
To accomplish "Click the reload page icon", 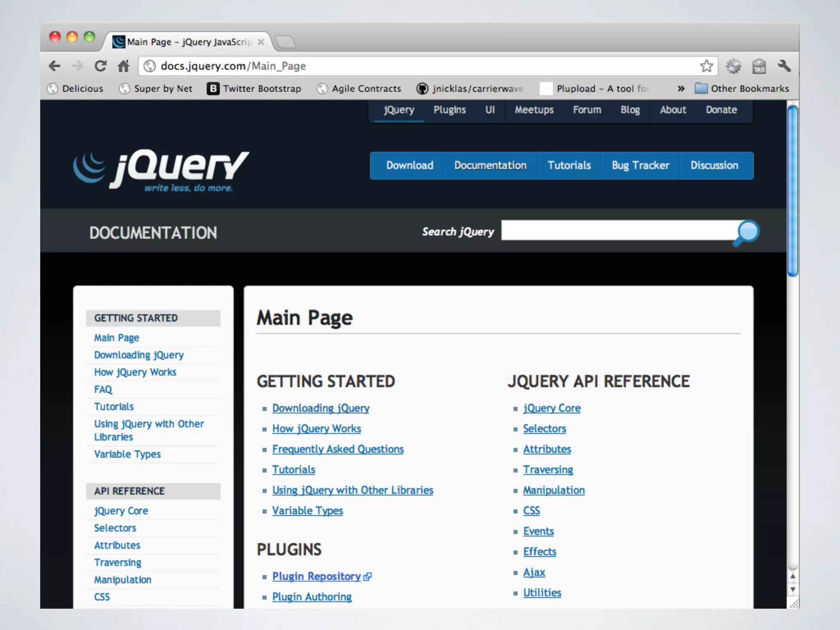I will coord(100,66).
